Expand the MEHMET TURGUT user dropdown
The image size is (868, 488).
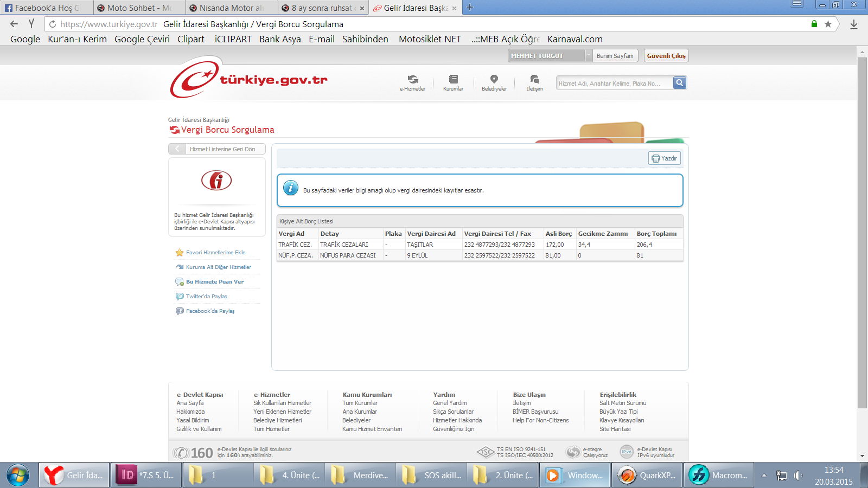click(589, 56)
